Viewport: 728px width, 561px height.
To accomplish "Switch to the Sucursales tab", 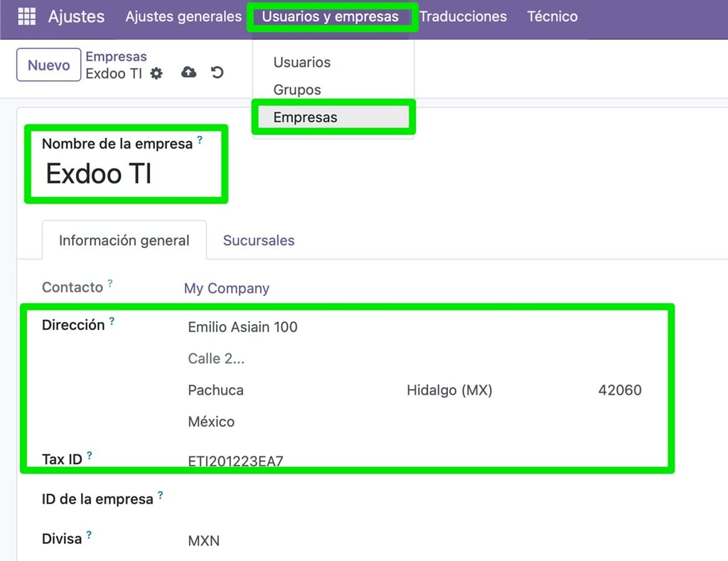I will pos(259,240).
